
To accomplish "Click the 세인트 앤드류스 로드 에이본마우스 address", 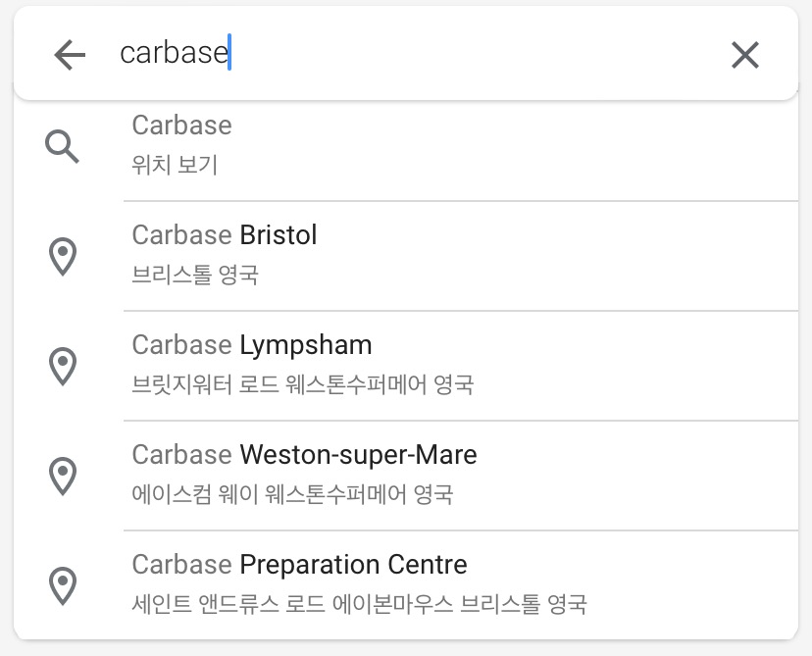I will coord(292,604).
